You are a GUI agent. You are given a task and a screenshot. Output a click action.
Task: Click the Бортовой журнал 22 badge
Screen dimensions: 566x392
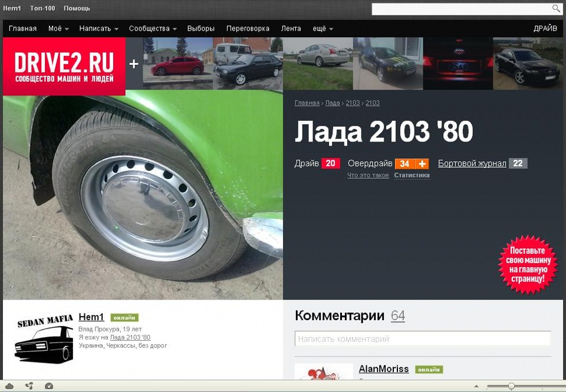point(518,163)
